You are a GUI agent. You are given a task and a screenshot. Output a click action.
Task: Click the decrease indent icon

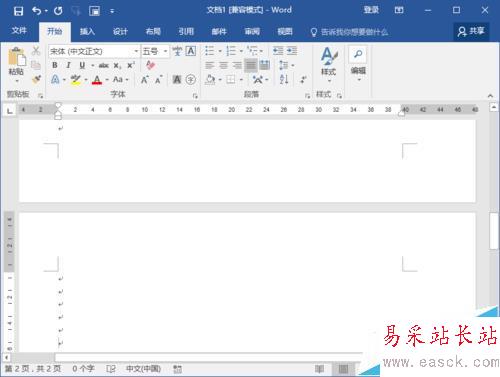[x=278, y=51]
